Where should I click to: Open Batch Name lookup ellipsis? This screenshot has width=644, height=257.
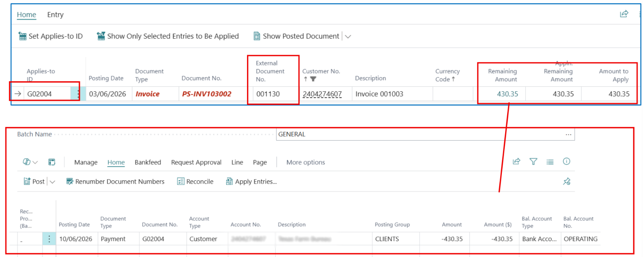[568, 134]
